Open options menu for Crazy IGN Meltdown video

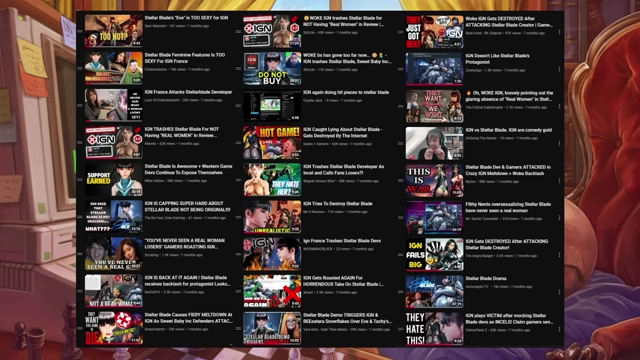(559, 181)
